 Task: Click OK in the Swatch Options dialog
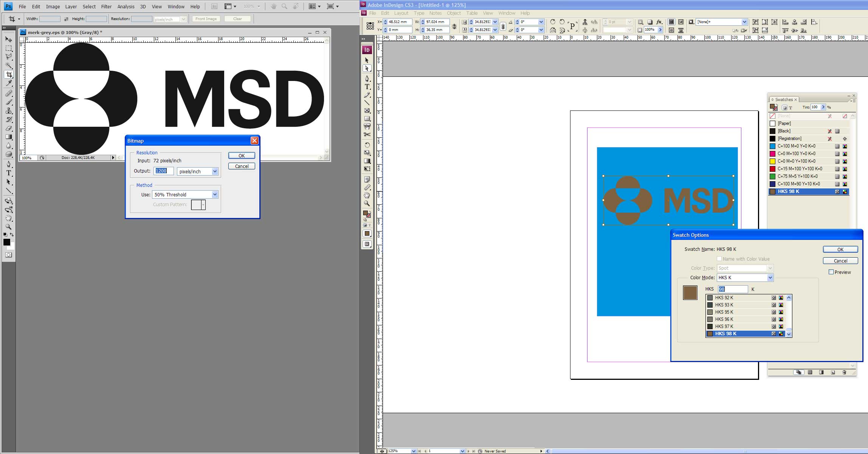pos(840,249)
